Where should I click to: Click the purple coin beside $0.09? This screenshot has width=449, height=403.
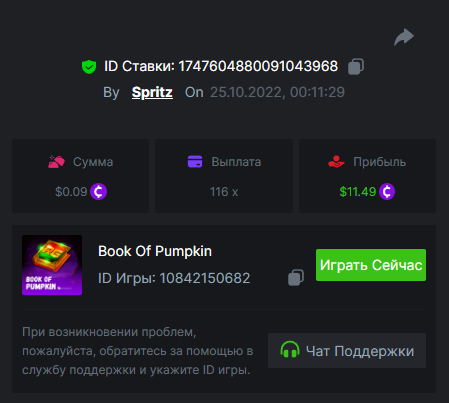tap(99, 192)
